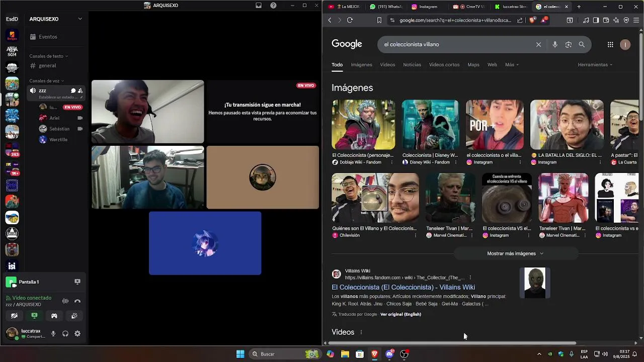
Task: Collapse Canales de texto category
Action: 49,56
